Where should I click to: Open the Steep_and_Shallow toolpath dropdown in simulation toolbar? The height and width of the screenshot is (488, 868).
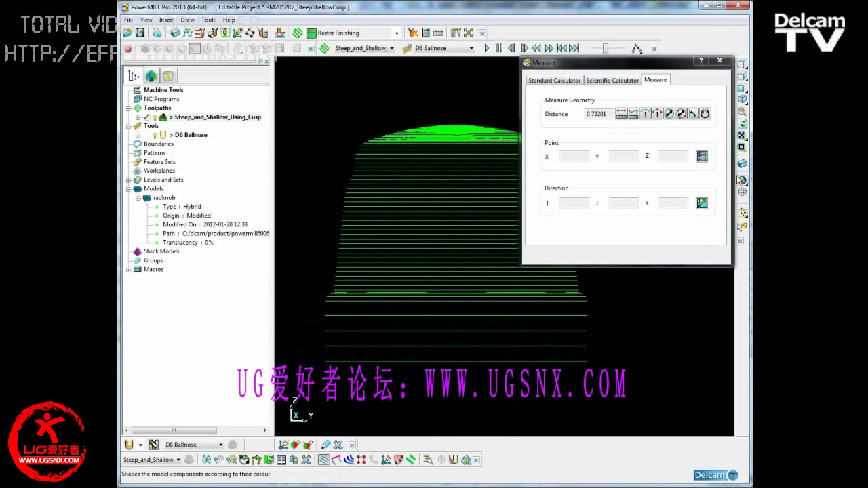(x=392, y=48)
